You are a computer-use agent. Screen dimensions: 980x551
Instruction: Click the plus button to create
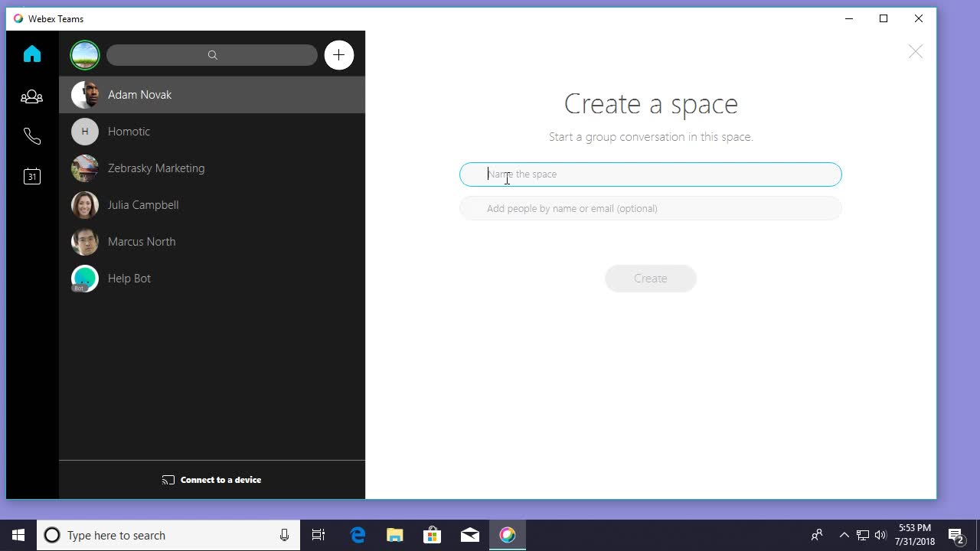339,55
